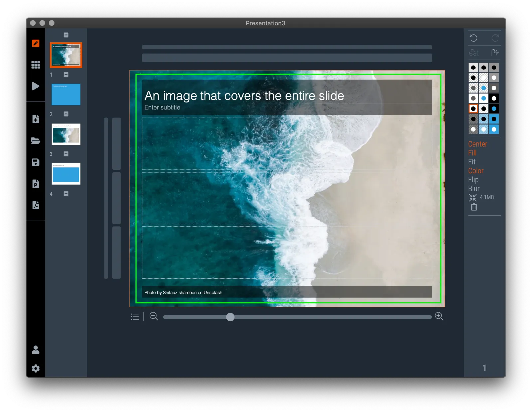Add a slide before slide 1
The width and height of the screenshot is (532, 412).
point(66,35)
